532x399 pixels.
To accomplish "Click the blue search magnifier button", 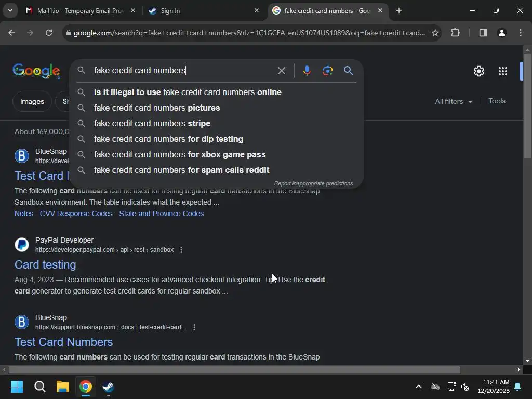I will point(348,71).
